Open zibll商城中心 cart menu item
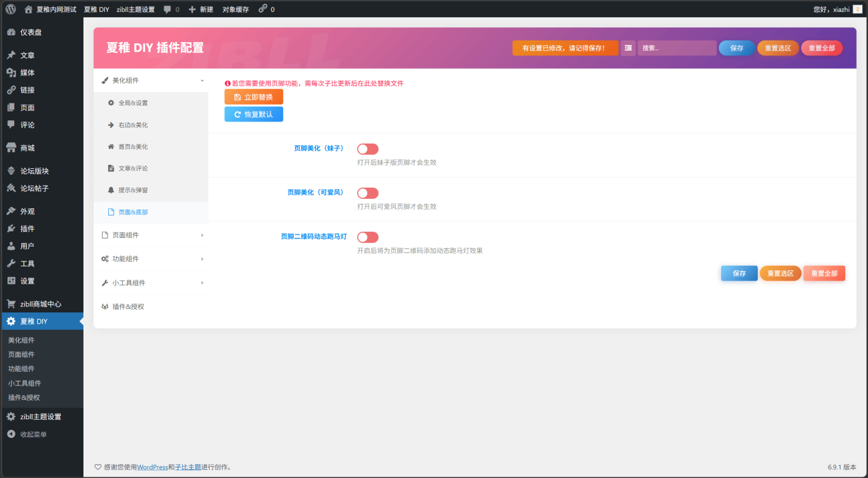 [x=41, y=304]
